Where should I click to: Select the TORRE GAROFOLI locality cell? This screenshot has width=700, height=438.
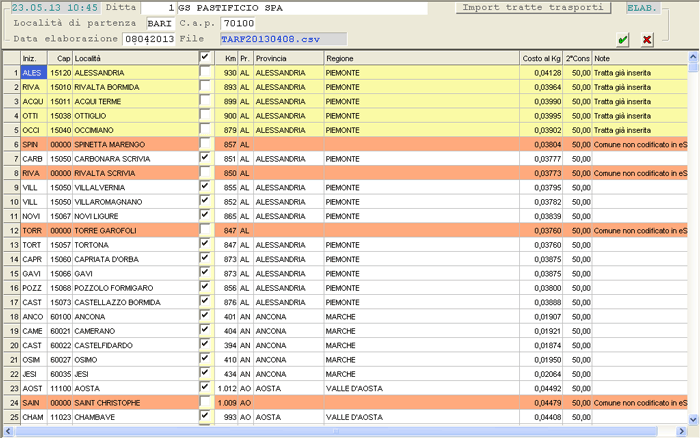135,230
